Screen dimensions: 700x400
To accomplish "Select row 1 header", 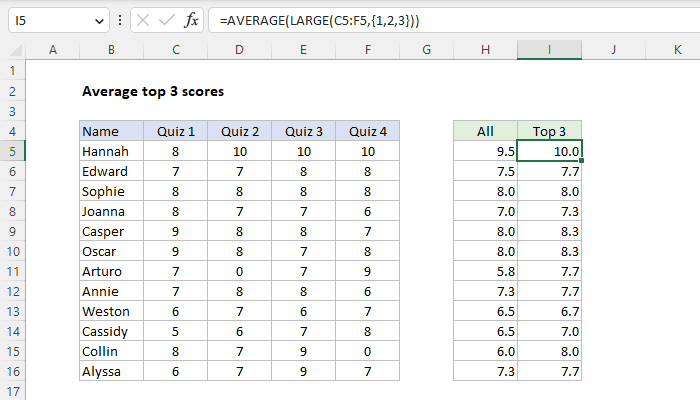I will pos(12,71).
